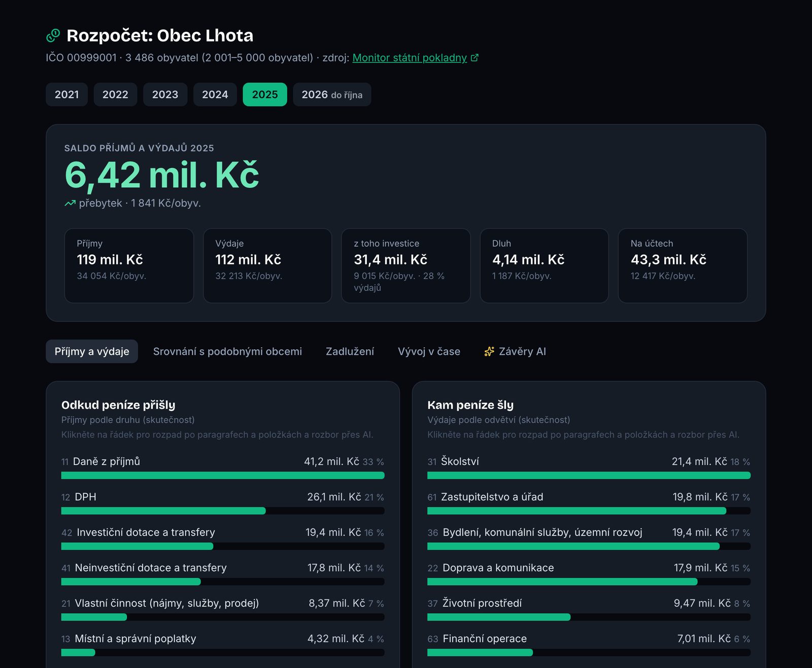Expand the Školství expenses row
The height and width of the screenshot is (668, 812).
(x=589, y=467)
